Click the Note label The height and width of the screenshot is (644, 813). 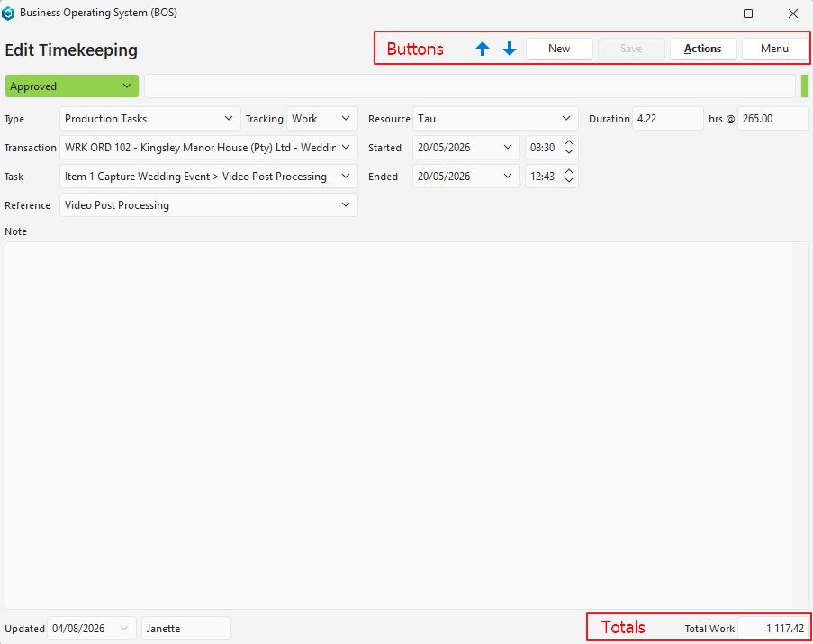pos(15,231)
